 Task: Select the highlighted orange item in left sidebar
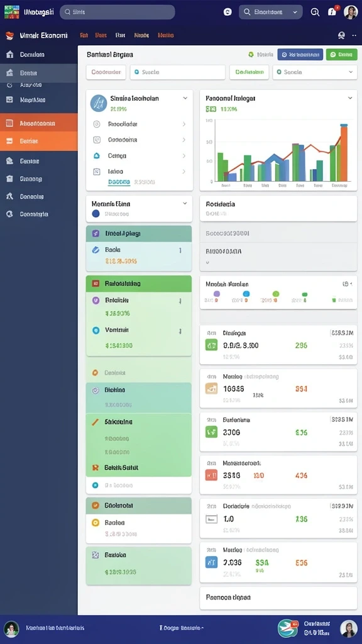click(x=38, y=141)
